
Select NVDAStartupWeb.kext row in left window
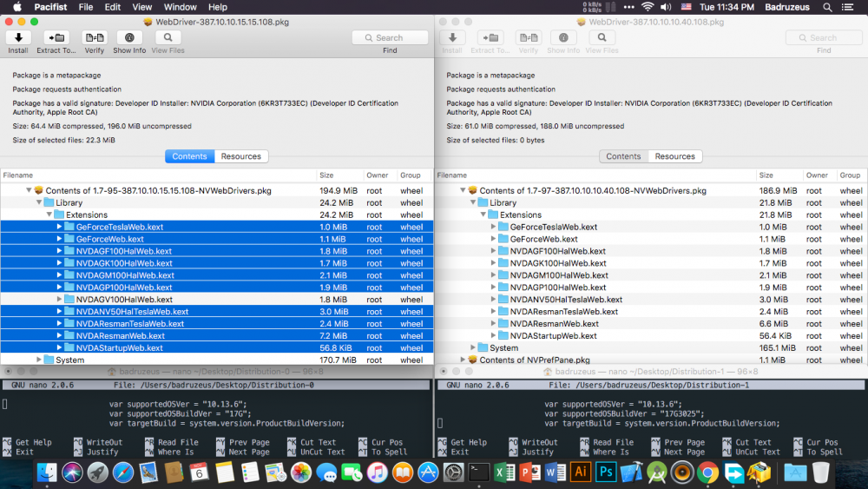(217, 347)
